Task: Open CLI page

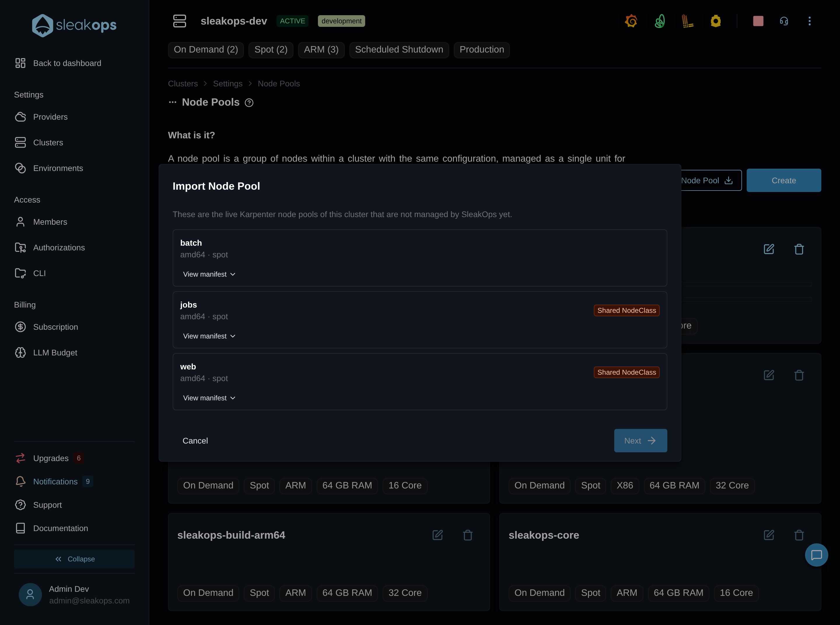Action: (x=30, y=273)
